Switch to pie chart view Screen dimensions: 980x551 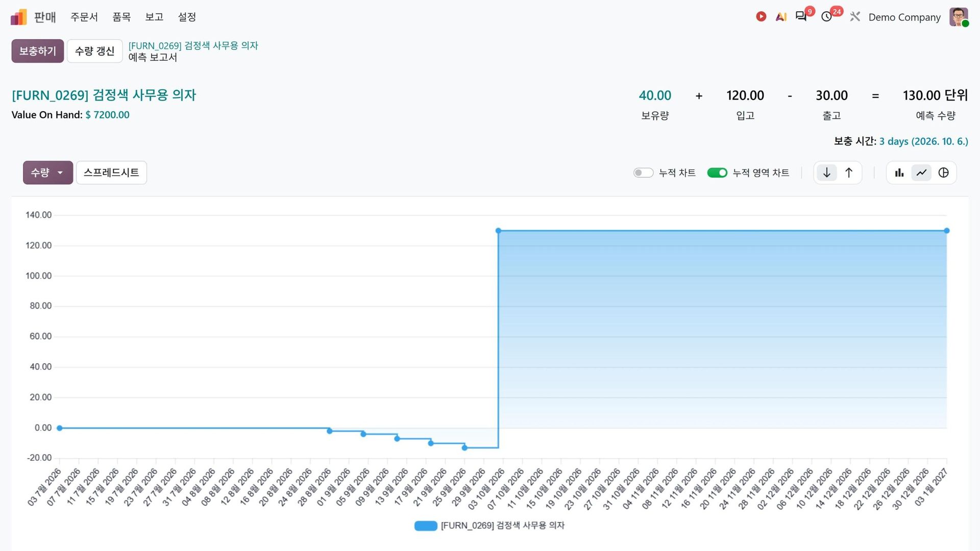tap(943, 172)
